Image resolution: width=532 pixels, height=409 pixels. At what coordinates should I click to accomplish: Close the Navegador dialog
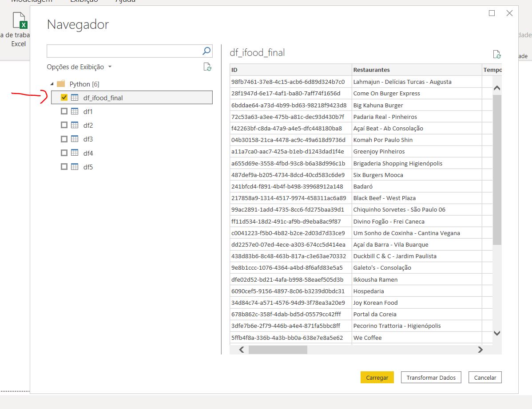click(509, 13)
